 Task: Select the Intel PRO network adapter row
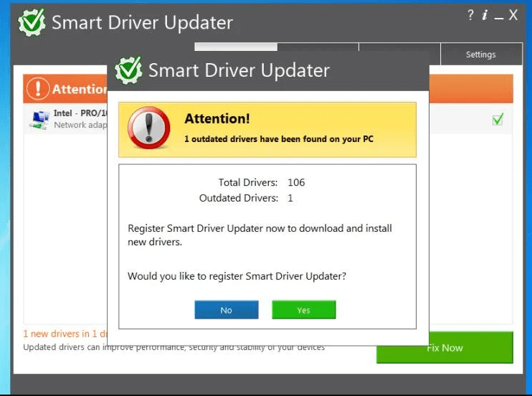coord(268,120)
